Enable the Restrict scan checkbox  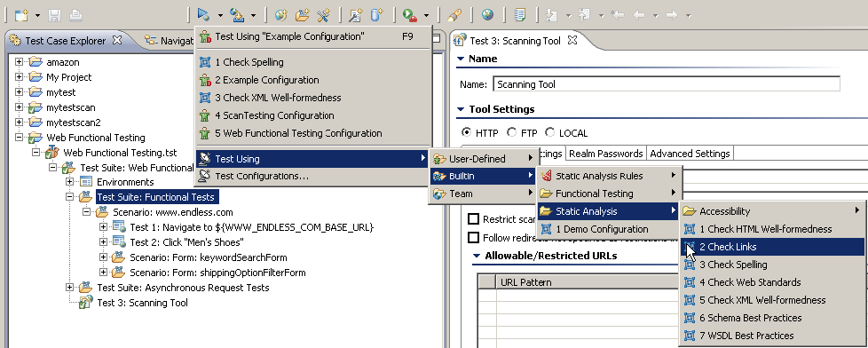click(x=473, y=219)
